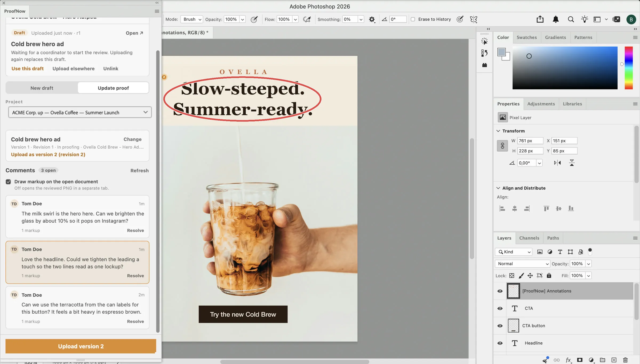Screen dimensions: 640x364
Task: Delete layer with trash icon
Action: pos(625,360)
